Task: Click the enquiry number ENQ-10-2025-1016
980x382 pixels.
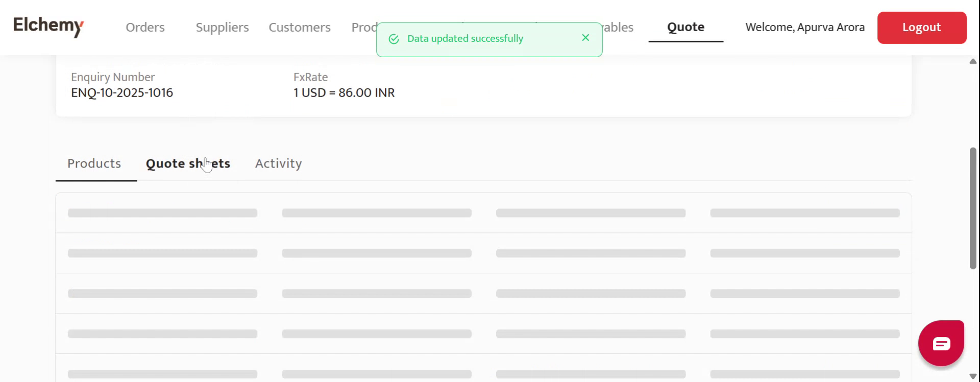Action: [x=122, y=93]
